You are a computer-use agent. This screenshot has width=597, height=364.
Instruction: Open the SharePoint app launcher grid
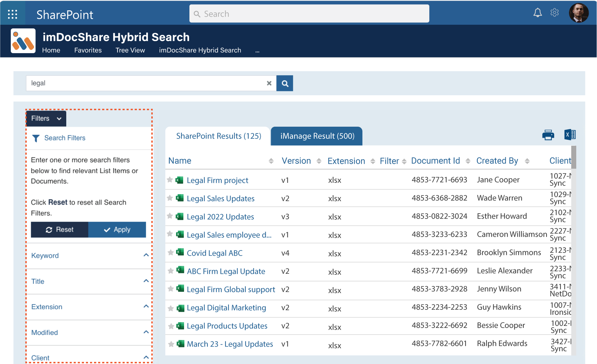(13, 14)
